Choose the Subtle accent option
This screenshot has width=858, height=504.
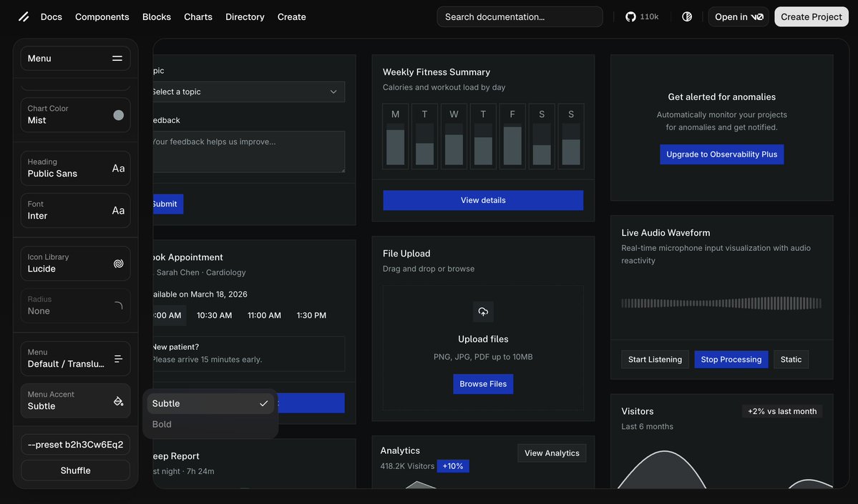click(210, 403)
